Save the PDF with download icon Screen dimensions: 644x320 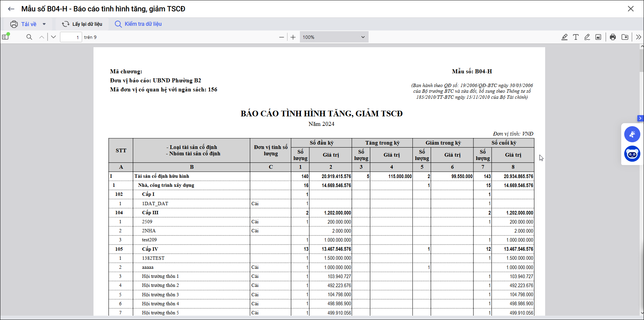pos(625,37)
